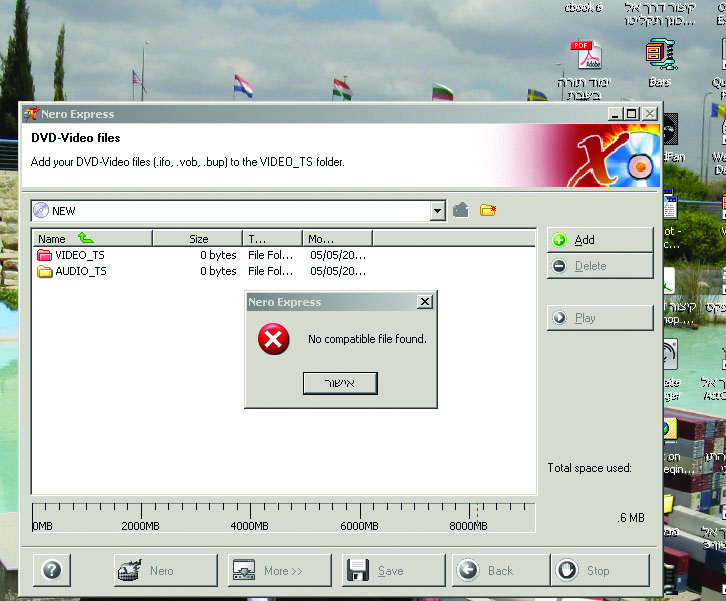Switch to the full Nero application button
The height and width of the screenshot is (601, 726).
pos(166,570)
